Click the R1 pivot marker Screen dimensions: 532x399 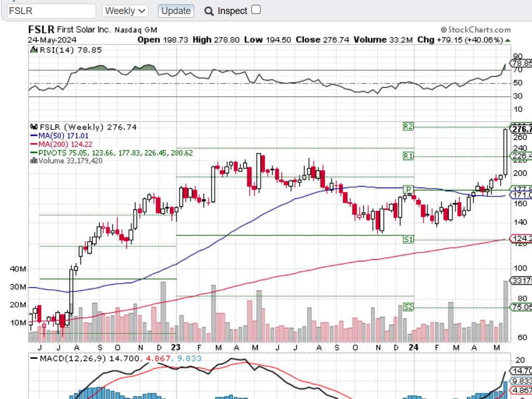[x=408, y=156]
